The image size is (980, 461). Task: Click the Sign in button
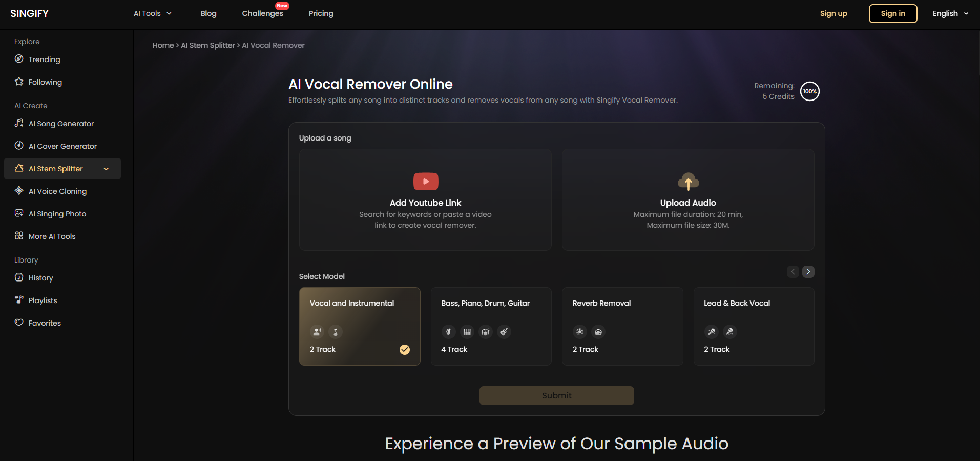coord(893,13)
